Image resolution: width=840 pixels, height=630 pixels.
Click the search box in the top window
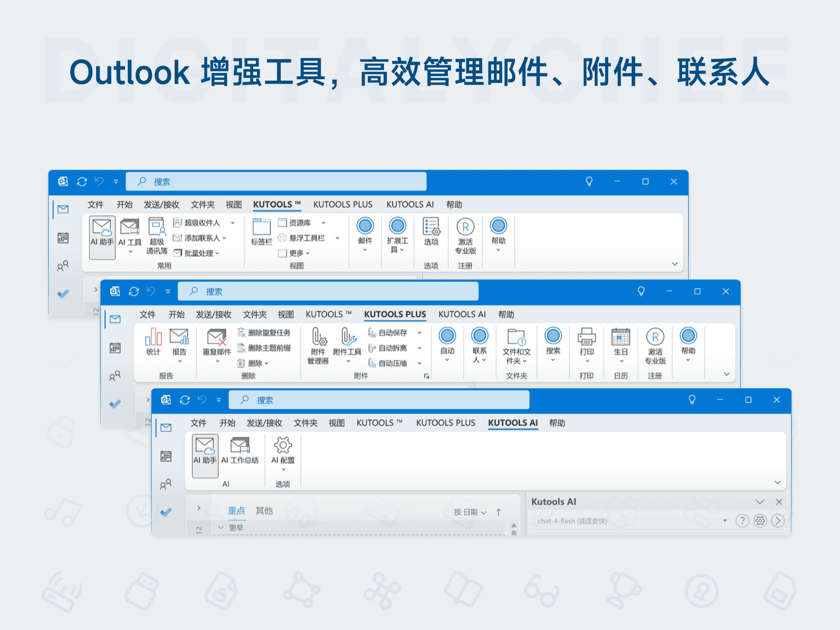(x=276, y=182)
